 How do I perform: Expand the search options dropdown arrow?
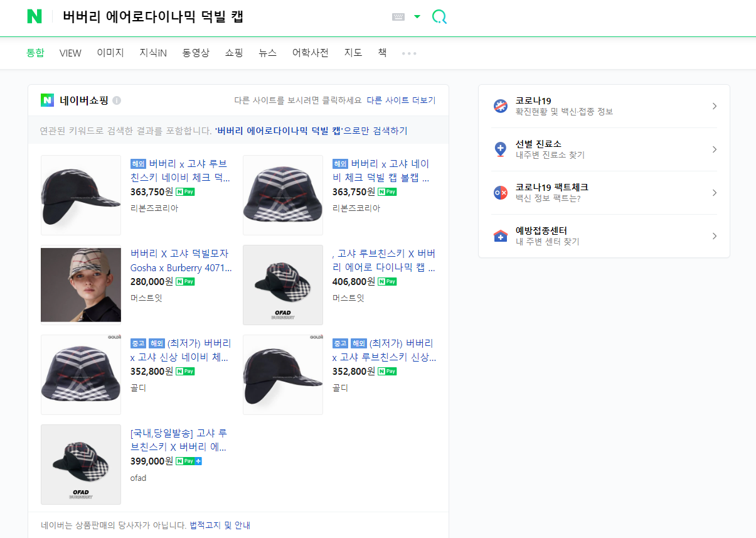click(417, 17)
